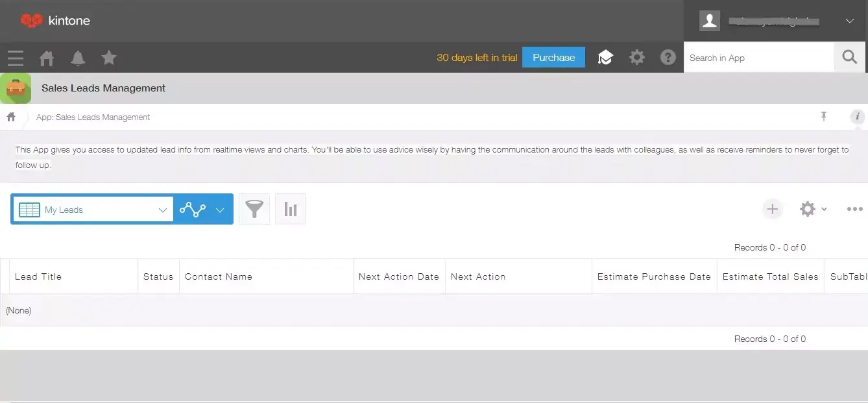
Task: Add a new record with plus icon
Action: (772, 209)
